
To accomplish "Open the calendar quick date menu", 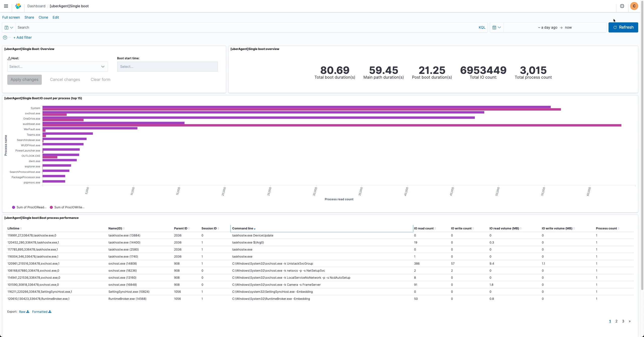I will tap(496, 27).
